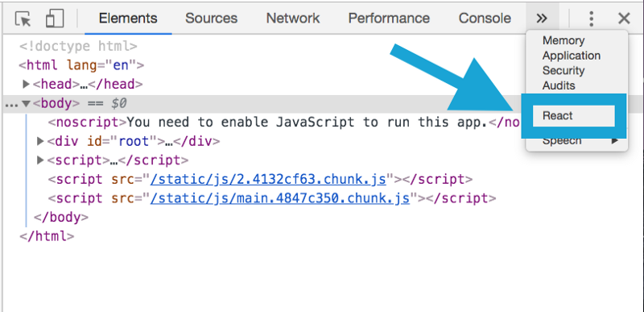This screenshot has width=644, height=312.
Task: Expand the collapsed script element
Action: tap(40, 160)
